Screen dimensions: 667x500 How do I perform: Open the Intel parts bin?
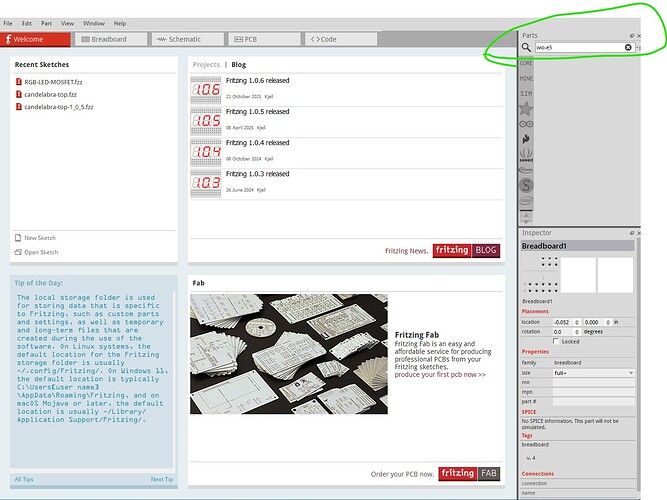click(526, 200)
